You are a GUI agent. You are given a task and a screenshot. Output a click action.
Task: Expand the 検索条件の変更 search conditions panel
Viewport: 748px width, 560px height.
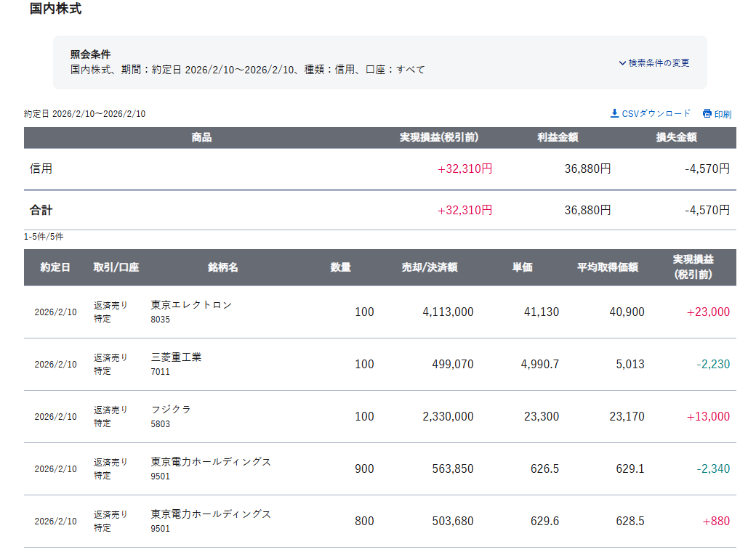coord(654,63)
